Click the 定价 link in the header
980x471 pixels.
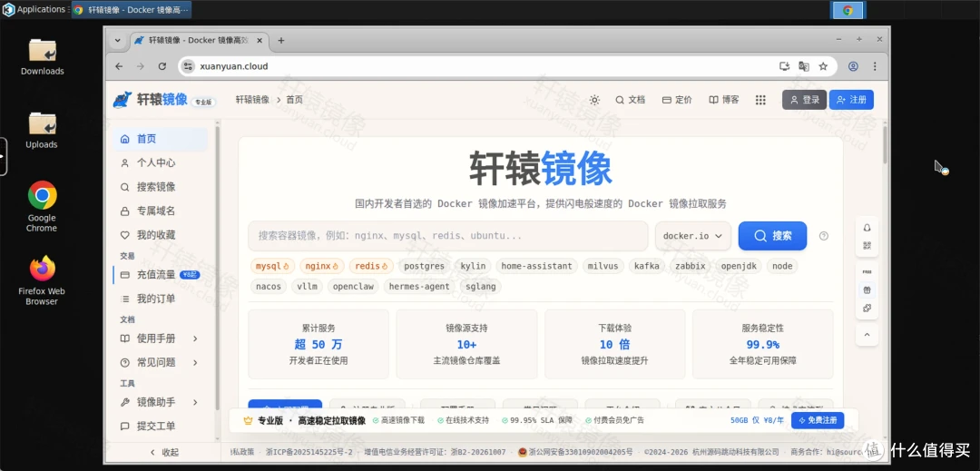point(678,100)
